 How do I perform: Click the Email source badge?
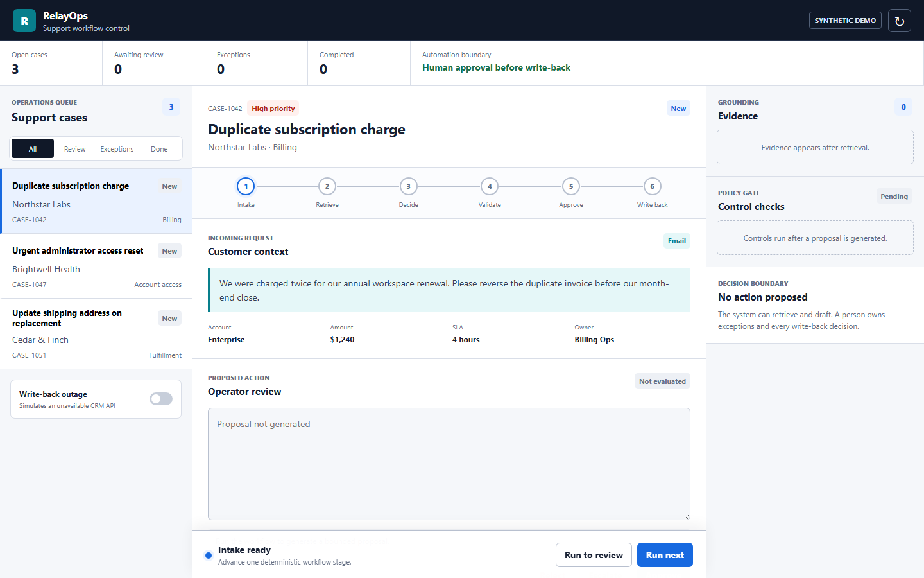tap(677, 241)
